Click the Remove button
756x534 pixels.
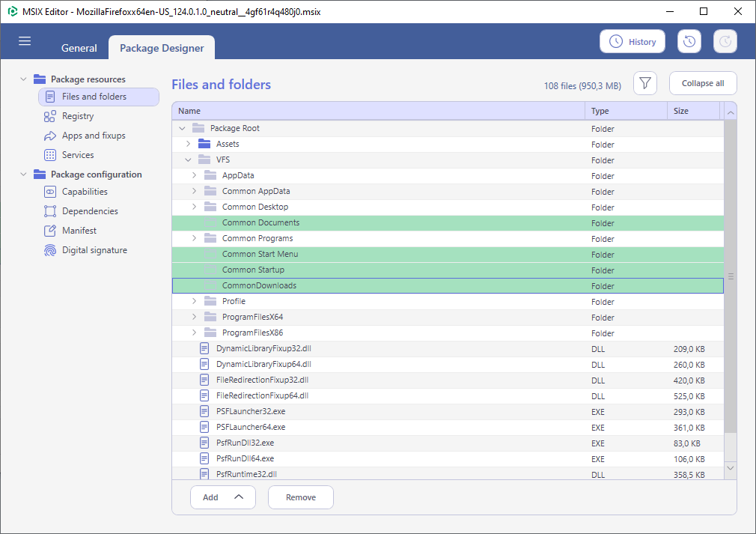click(301, 497)
